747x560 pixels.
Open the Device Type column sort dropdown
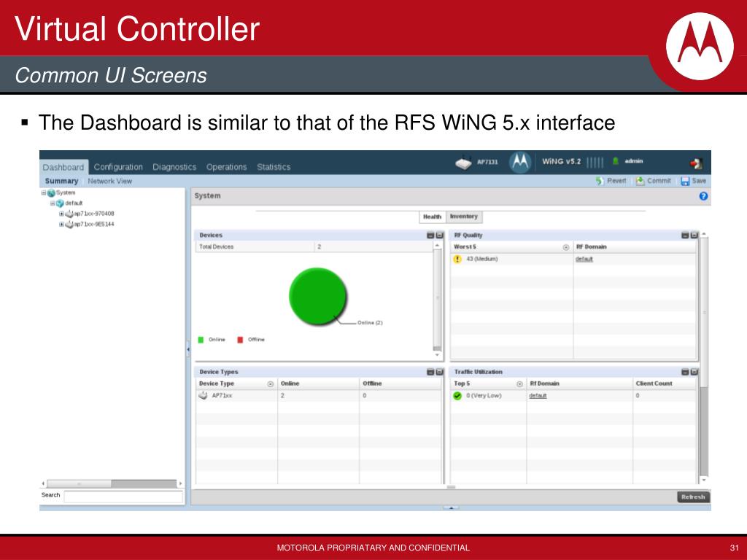270,384
